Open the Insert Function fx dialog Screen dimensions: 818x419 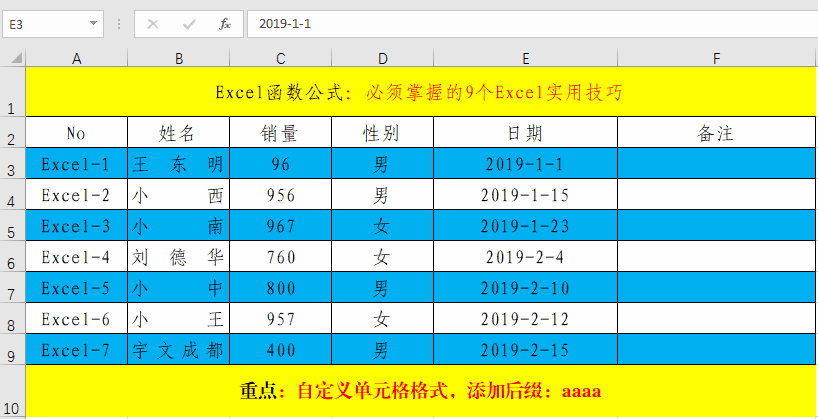pos(225,24)
